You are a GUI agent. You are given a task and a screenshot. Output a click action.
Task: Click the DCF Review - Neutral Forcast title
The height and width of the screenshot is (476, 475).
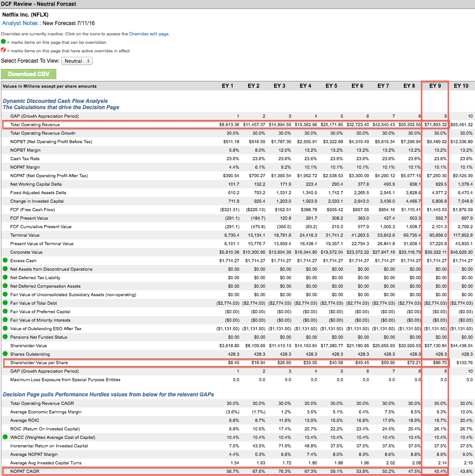(x=38, y=4)
